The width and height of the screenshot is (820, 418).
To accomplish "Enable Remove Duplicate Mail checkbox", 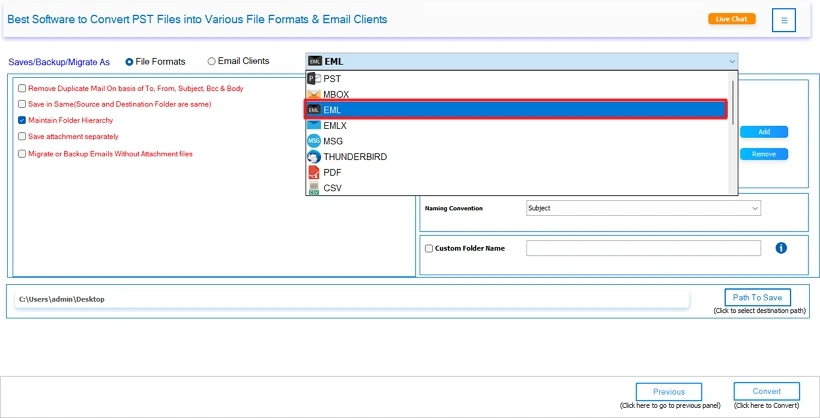I will pyautogui.click(x=22, y=88).
